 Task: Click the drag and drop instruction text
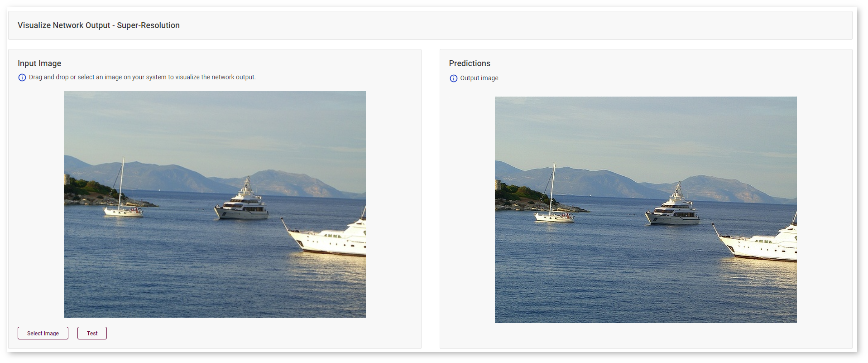(x=142, y=77)
